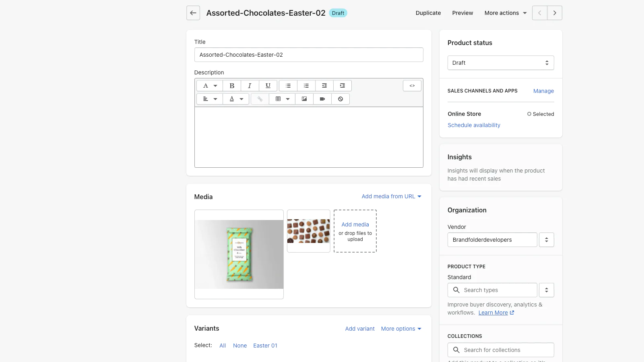Toggle italic formatting in the description
This screenshot has height=362, width=644.
click(250, 86)
